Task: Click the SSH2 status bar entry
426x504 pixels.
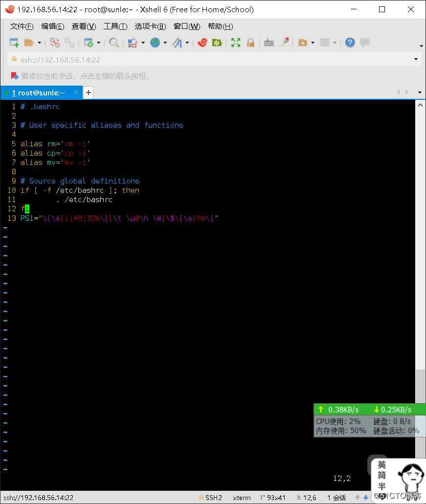Action: (210, 498)
